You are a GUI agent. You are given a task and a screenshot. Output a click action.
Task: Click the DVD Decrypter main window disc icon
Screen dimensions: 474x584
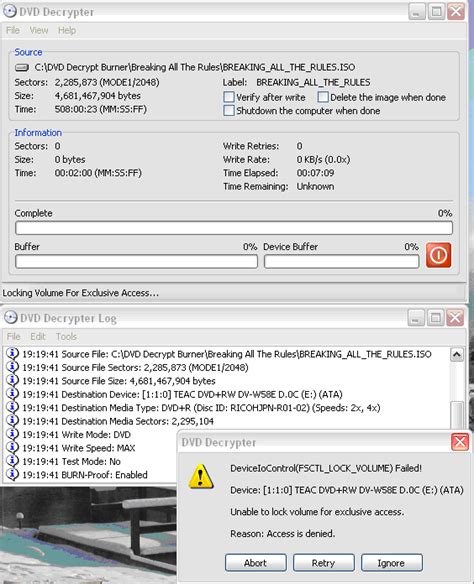[x=10, y=11]
